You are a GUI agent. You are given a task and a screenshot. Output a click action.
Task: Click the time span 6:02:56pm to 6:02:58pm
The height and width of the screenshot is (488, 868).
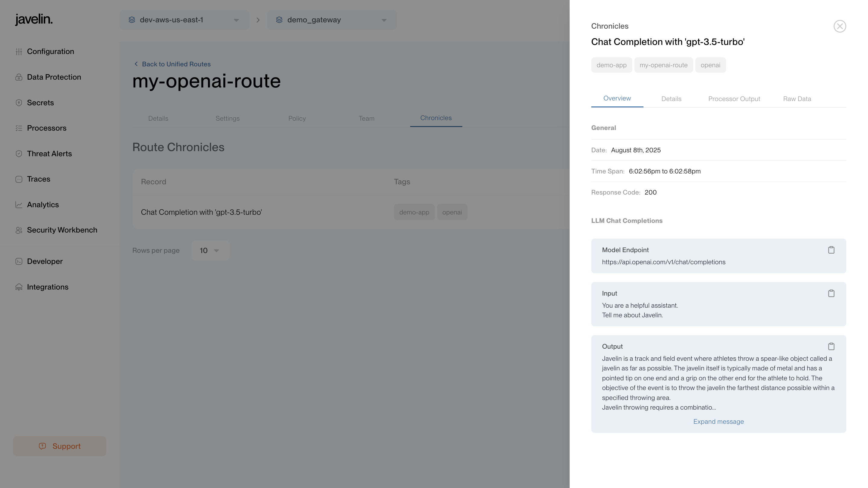(x=665, y=171)
